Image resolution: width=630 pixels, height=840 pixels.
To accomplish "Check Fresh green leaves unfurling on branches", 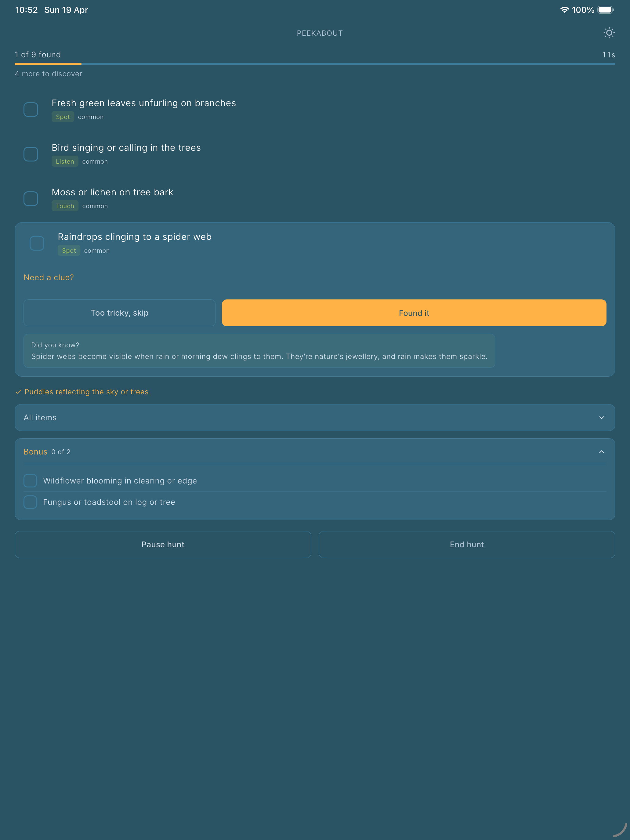I will click(x=31, y=109).
